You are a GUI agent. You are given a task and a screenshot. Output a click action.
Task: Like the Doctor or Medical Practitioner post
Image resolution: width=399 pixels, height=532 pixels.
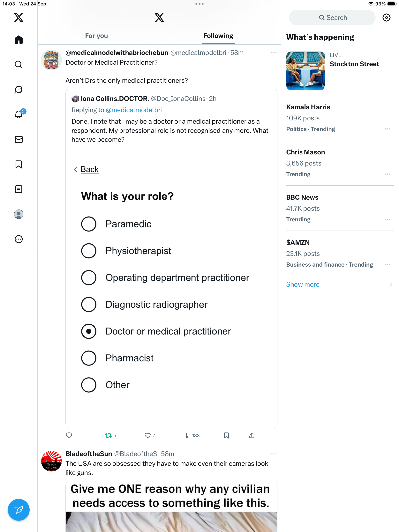(x=147, y=435)
